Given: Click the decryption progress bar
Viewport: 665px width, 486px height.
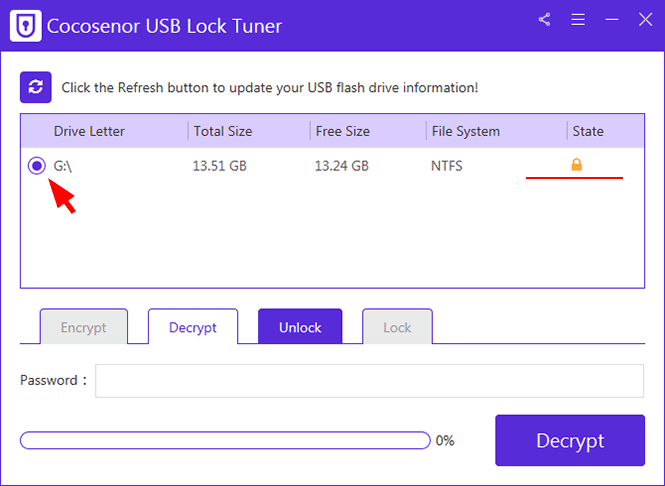Looking at the screenshot, I should pos(225,440).
